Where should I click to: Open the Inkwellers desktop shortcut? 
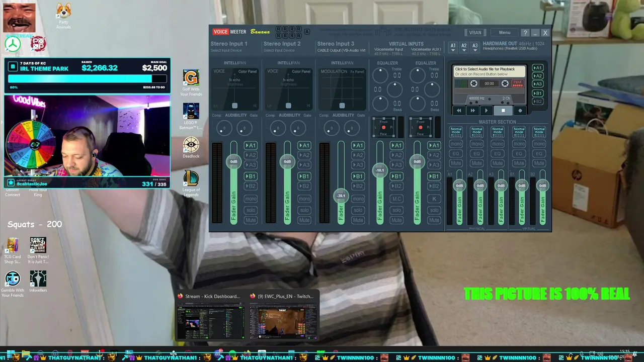click(x=38, y=282)
